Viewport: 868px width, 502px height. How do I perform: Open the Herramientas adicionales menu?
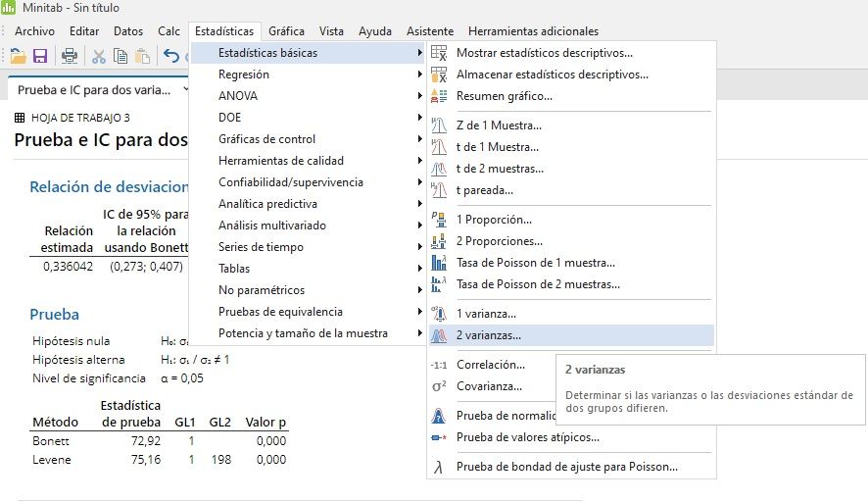533,31
